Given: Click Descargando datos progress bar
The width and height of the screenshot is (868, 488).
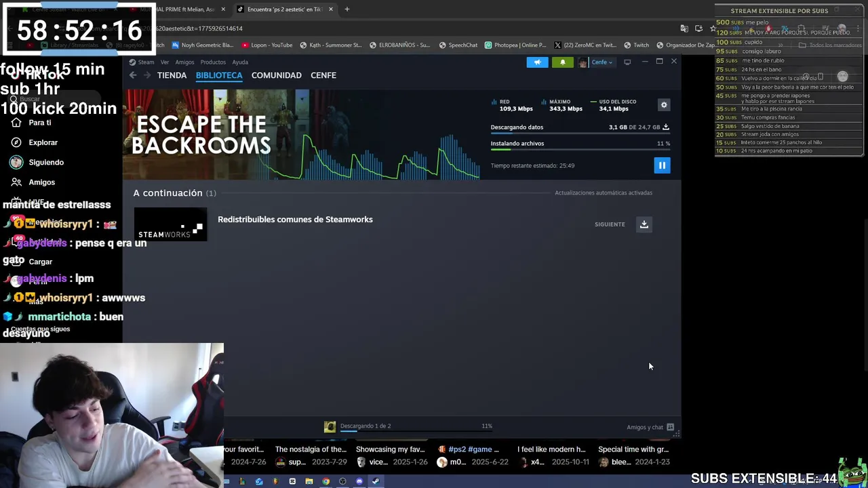Looking at the screenshot, I should point(580,134).
